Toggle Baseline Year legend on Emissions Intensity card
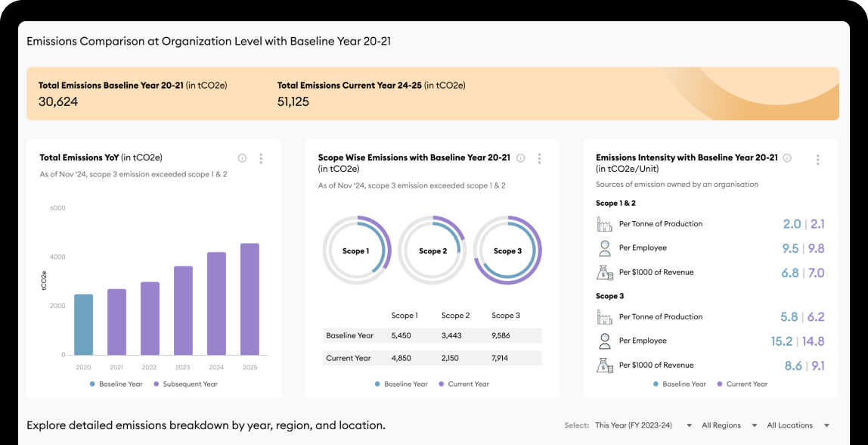The height and width of the screenshot is (445, 868). click(x=677, y=384)
